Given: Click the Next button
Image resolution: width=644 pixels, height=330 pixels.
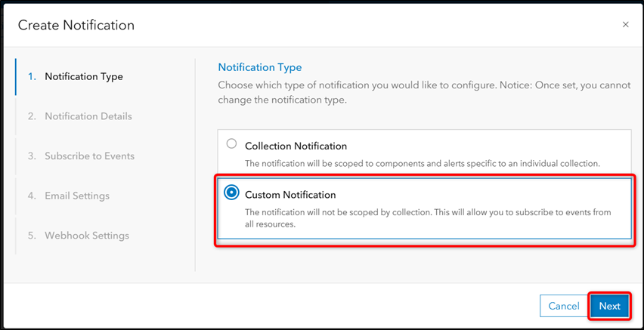Looking at the screenshot, I should coord(609,306).
